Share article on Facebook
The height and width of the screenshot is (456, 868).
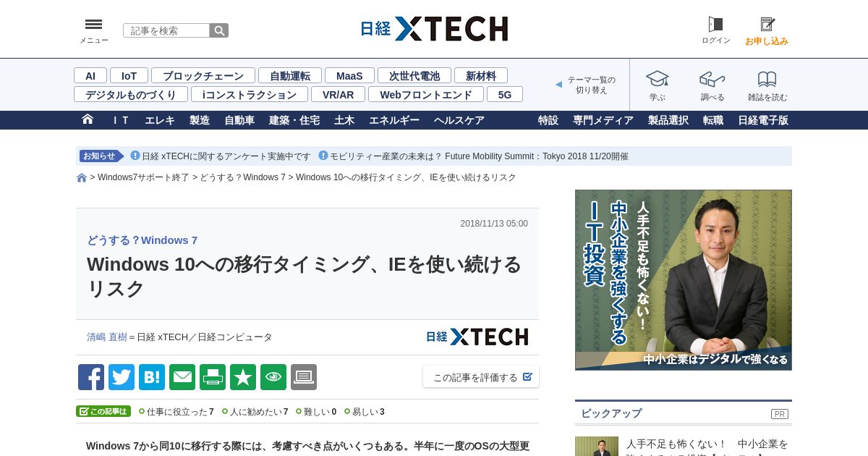tap(91, 377)
